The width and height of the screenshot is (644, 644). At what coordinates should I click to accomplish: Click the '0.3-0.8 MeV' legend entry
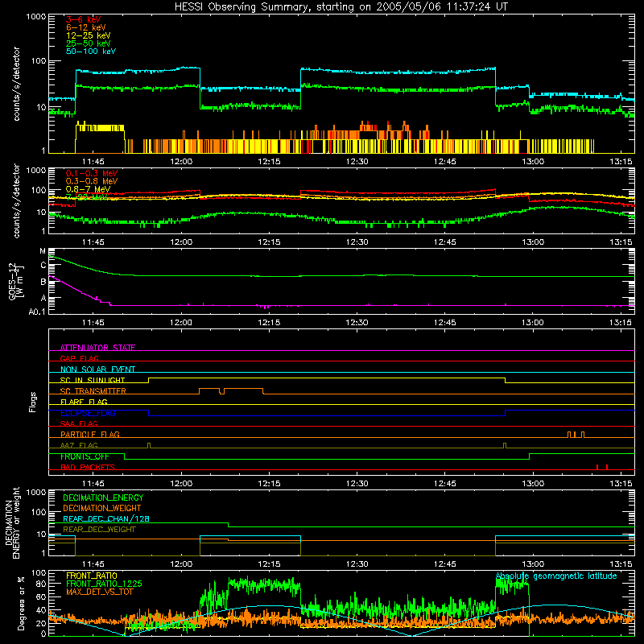[92, 181]
